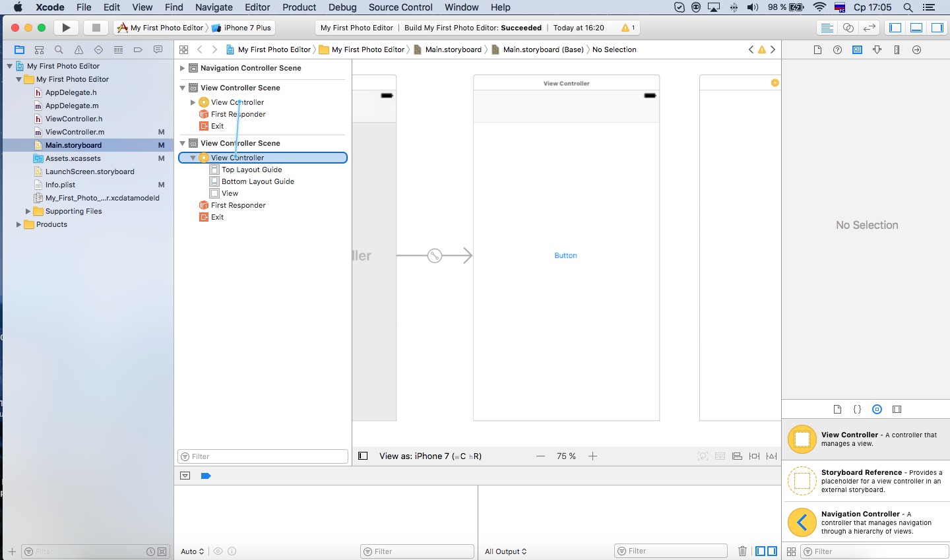Open the Debug navigator tab
Viewport: 950px width, 560px height.
[118, 49]
